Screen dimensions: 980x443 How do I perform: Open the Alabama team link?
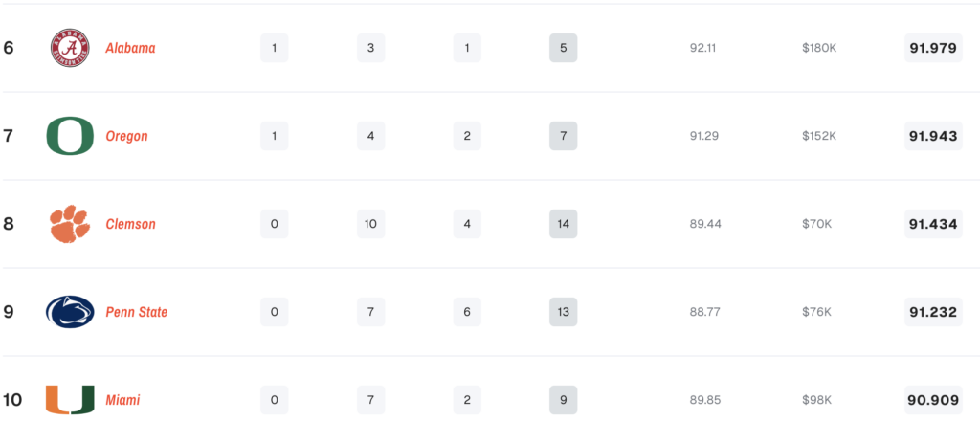point(130,48)
